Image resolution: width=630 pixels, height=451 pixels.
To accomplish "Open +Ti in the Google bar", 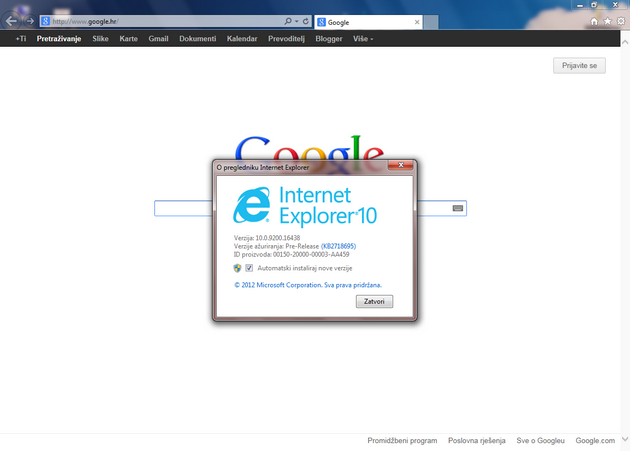I will 21,39.
